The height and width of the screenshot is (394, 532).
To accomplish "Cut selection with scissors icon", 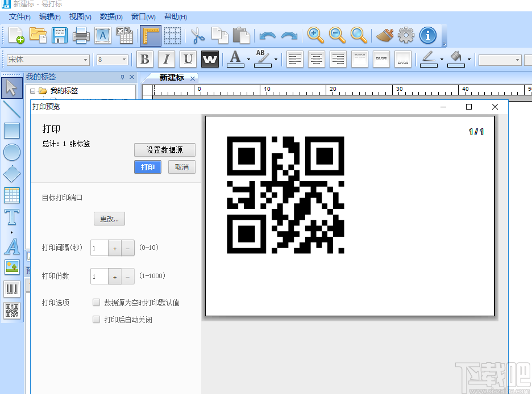I will pos(198,35).
